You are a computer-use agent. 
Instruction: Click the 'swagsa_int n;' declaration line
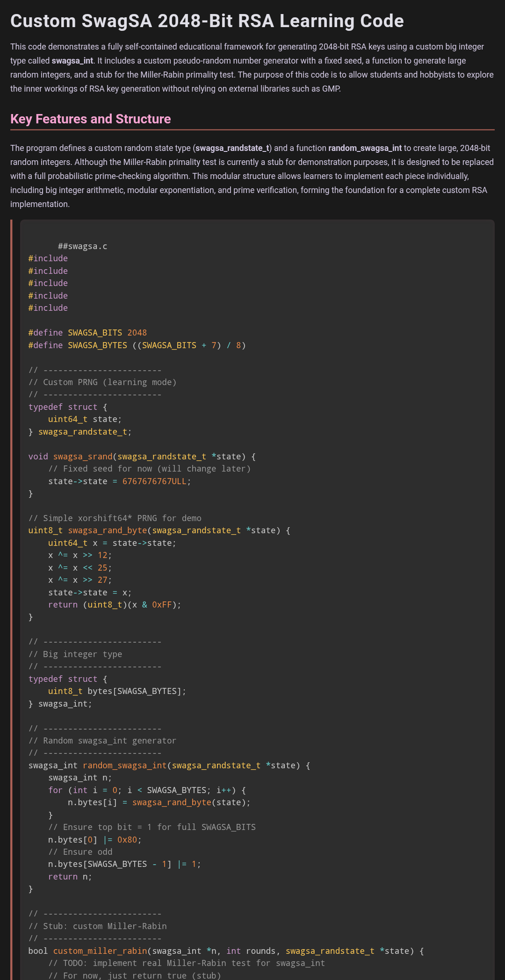80,778
